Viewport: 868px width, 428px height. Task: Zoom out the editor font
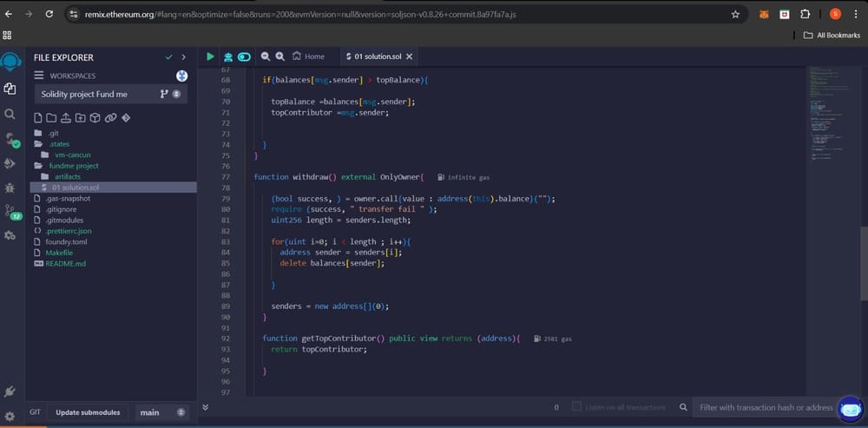point(266,56)
